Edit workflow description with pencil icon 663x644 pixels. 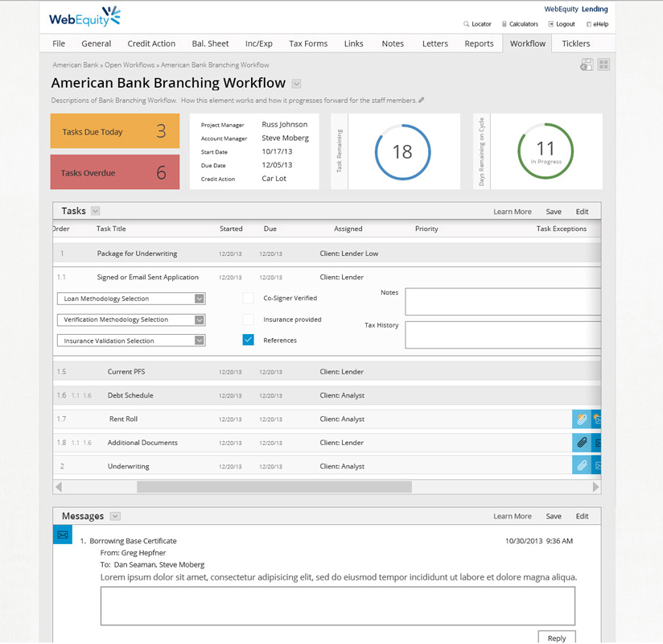click(x=422, y=101)
